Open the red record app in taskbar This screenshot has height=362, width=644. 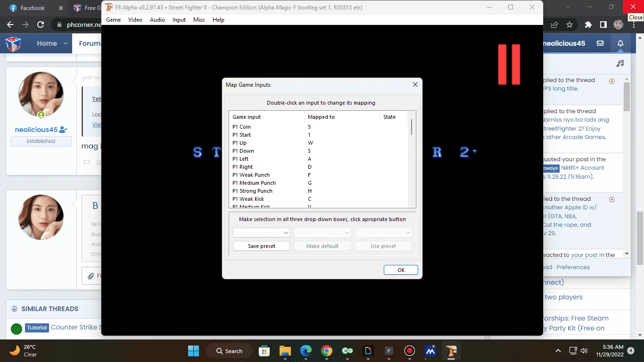coord(409,351)
